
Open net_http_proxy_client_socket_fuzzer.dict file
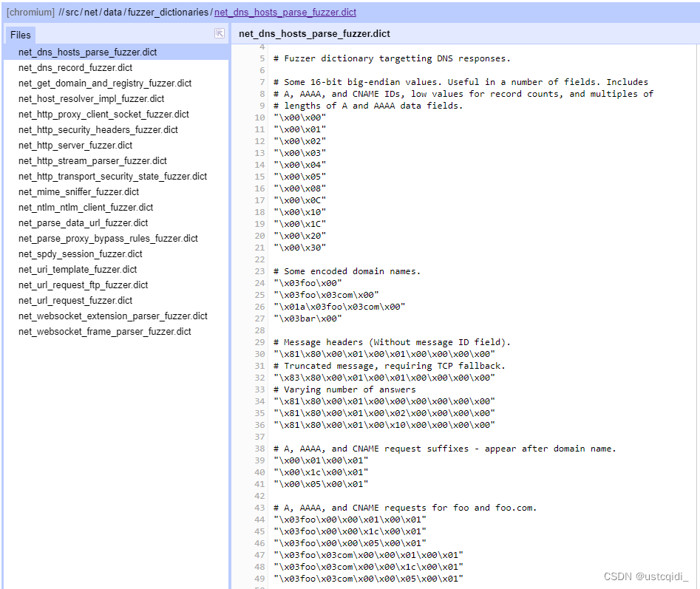coord(103,115)
